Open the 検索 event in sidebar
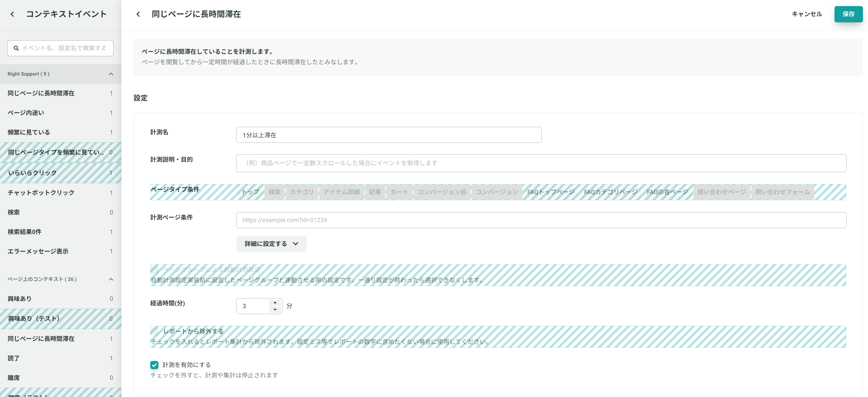Image resolution: width=868 pixels, height=397 pixels. point(61,212)
